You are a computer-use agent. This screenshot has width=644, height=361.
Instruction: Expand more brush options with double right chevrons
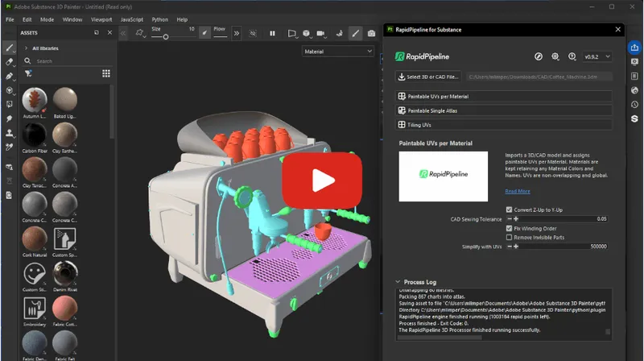pos(237,33)
